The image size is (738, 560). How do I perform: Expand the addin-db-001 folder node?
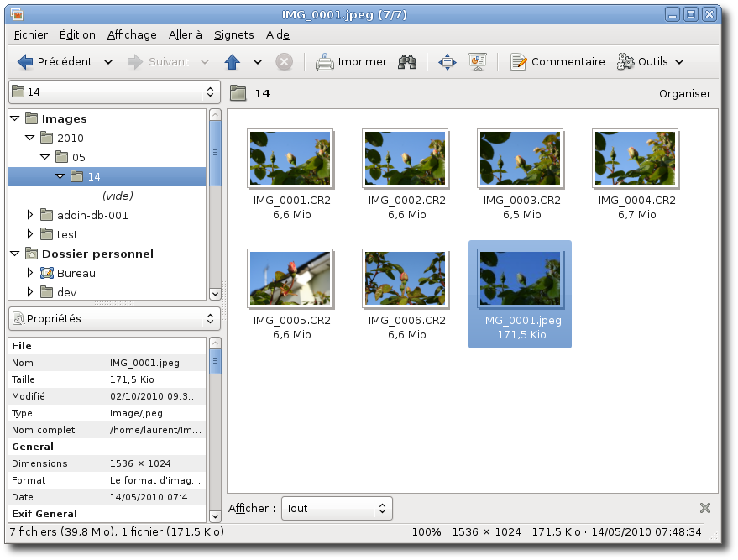pos(30,215)
